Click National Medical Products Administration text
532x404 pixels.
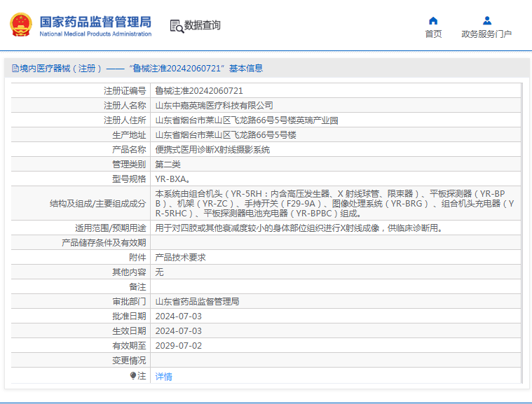[95, 34]
